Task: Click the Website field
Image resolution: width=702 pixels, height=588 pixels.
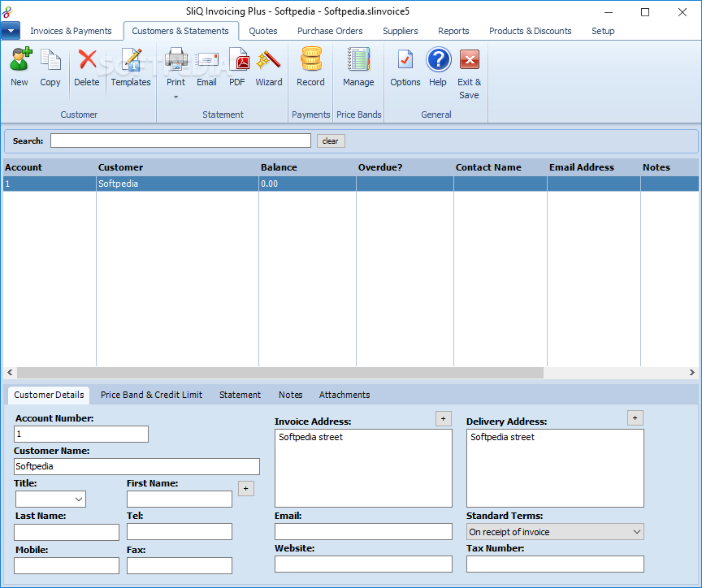Action: (x=363, y=564)
